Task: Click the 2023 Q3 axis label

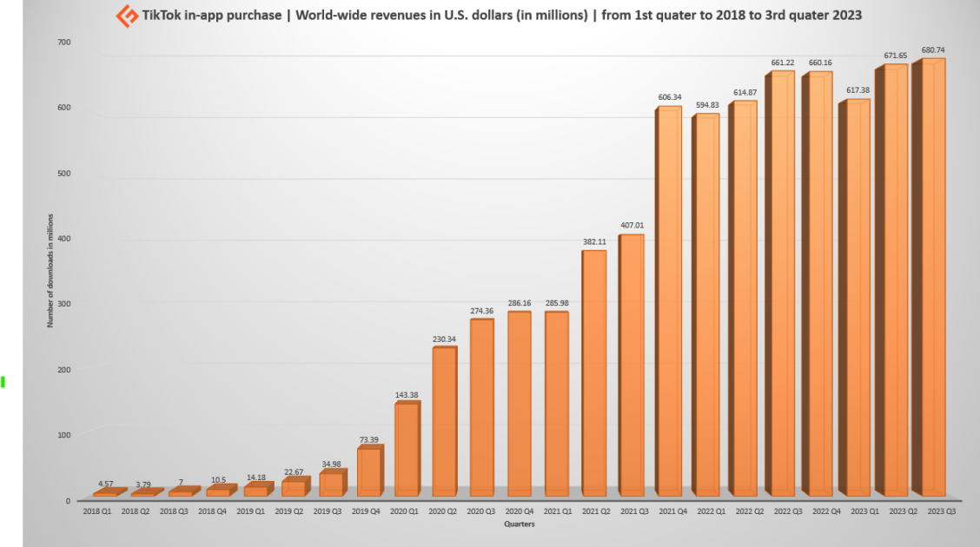Action: pos(941,511)
